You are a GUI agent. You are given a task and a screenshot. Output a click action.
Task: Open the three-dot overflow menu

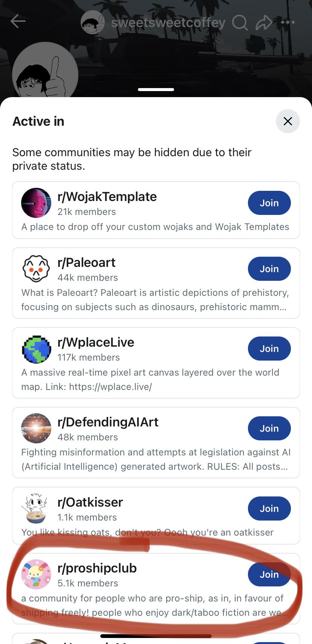288,22
